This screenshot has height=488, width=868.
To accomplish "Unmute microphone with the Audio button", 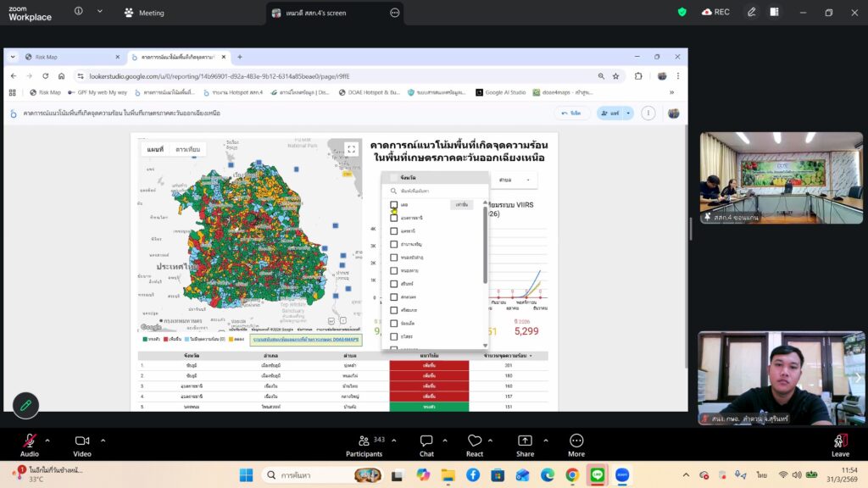I will (29, 441).
